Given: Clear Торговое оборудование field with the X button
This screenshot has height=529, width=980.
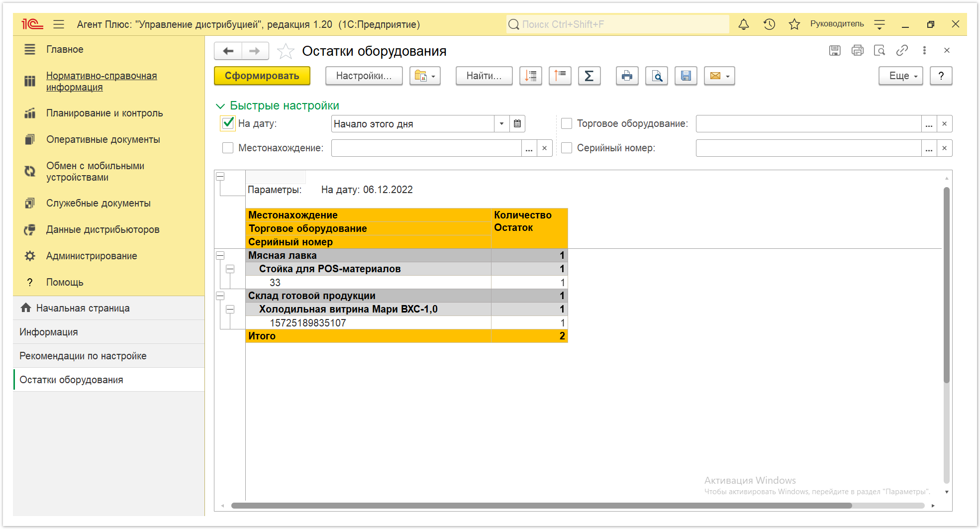Looking at the screenshot, I should tap(944, 124).
